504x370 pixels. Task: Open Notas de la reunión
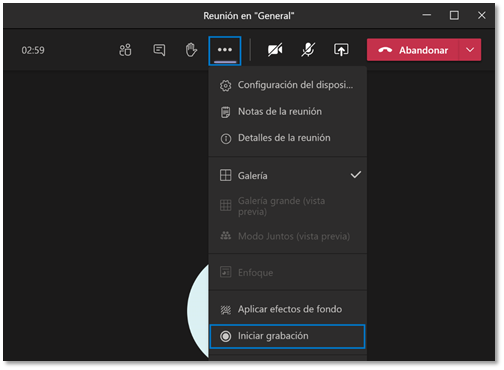point(288,112)
